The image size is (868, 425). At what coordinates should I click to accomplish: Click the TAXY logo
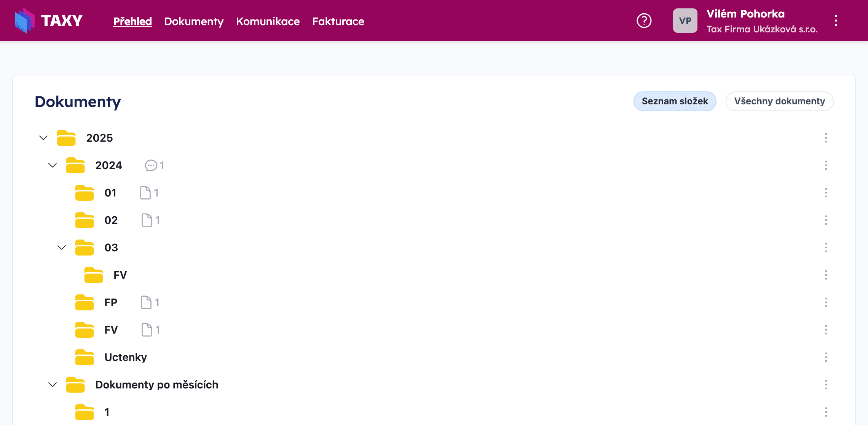[x=48, y=21]
